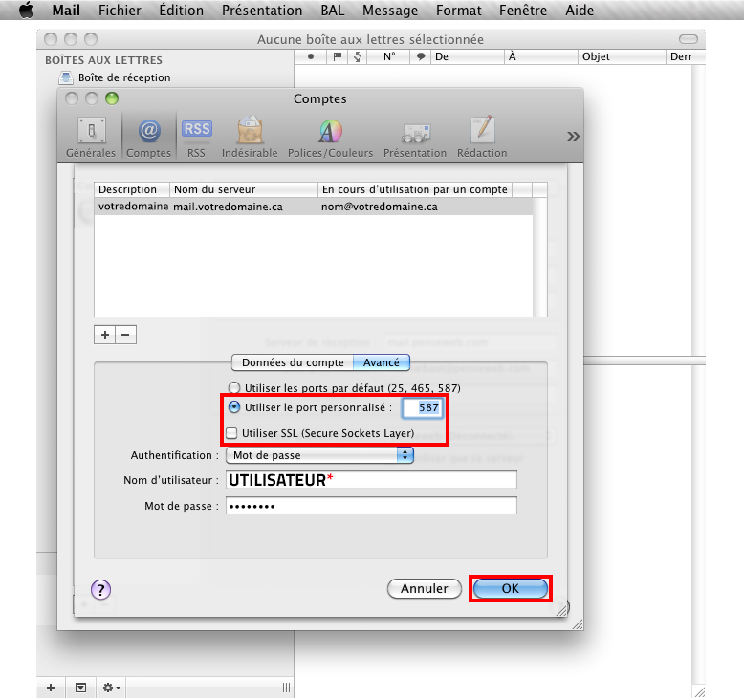Screen dimensions: 744x700
Task: Open the Mail application menu
Action: (66, 10)
